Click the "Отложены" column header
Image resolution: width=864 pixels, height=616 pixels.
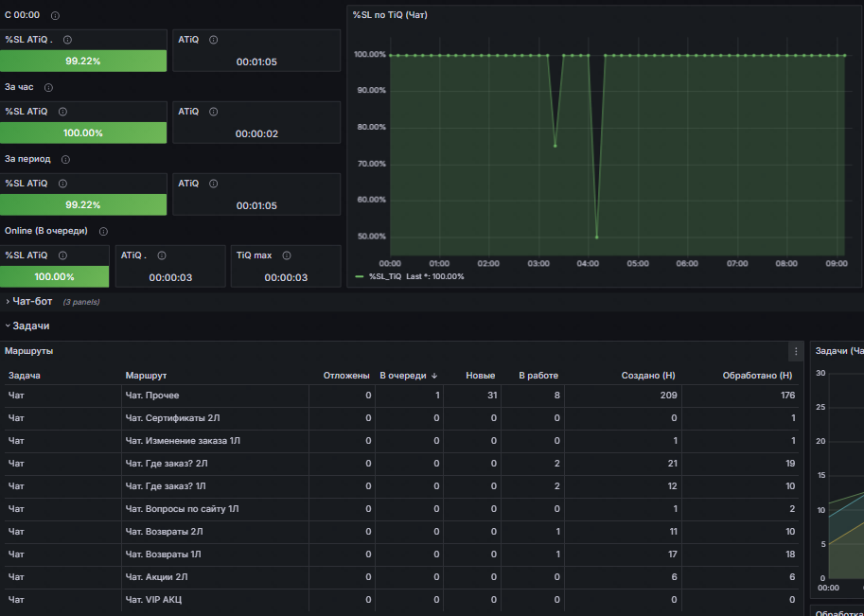(x=345, y=376)
